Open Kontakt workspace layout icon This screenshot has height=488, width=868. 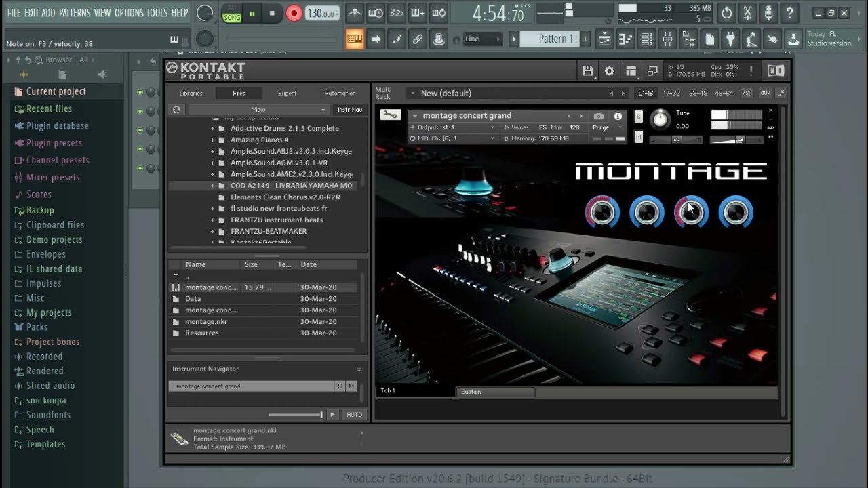point(631,70)
